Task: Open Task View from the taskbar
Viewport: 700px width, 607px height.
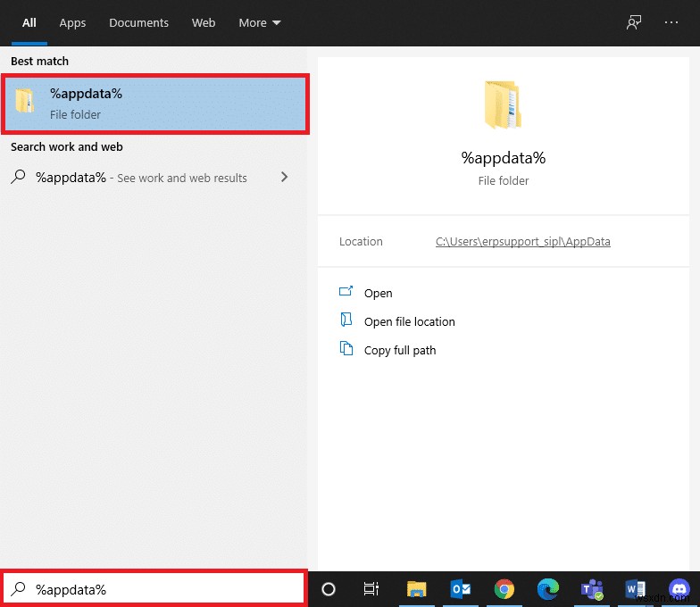Action: click(x=371, y=589)
